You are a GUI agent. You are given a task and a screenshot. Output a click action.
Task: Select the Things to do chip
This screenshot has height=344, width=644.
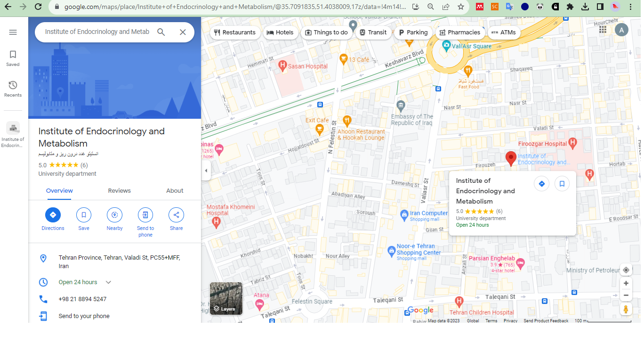326,33
